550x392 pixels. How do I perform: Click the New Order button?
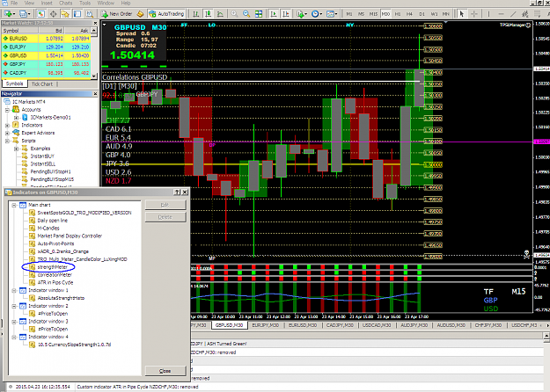click(x=117, y=14)
